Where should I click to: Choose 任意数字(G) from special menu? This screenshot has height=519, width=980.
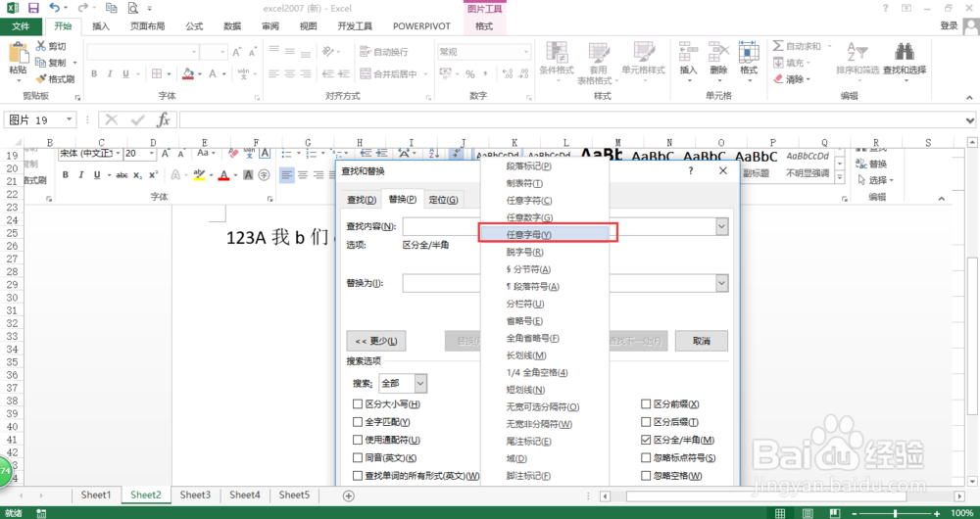coord(544,218)
